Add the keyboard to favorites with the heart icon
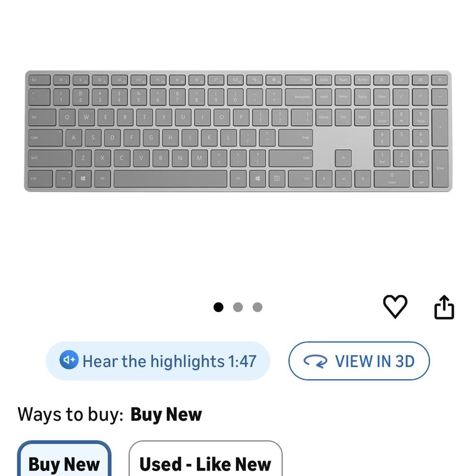This screenshot has height=476, width=476. (x=395, y=307)
